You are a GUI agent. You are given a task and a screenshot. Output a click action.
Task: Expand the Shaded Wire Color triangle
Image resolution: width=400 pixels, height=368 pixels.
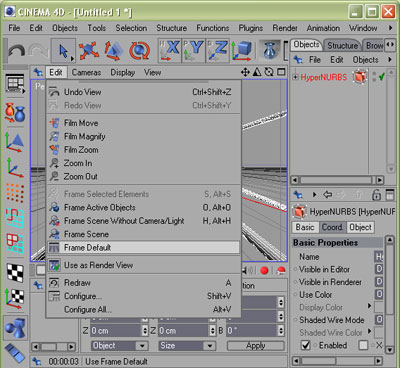tap(369, 331)
